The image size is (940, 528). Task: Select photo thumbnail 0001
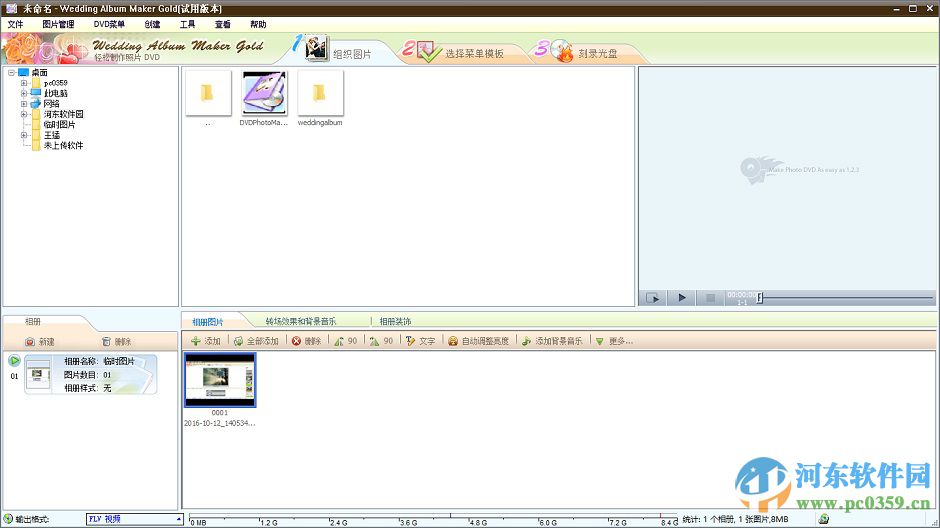click(220, 380)
